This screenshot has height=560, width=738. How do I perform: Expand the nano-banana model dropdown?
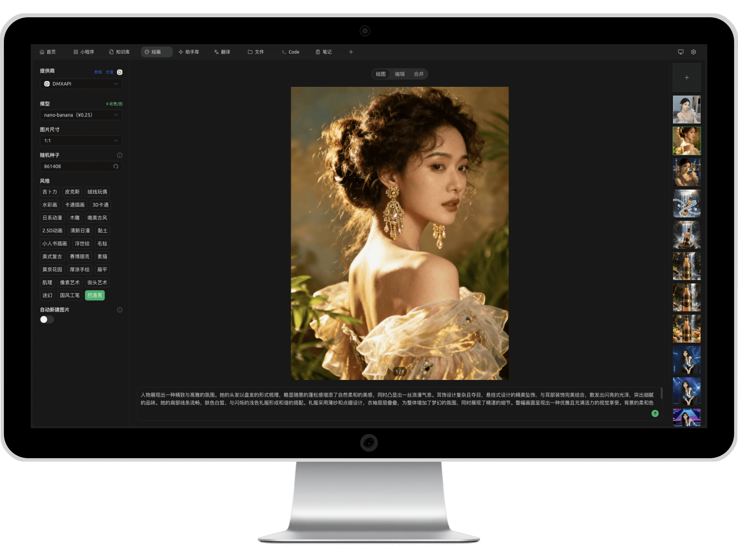81,115
